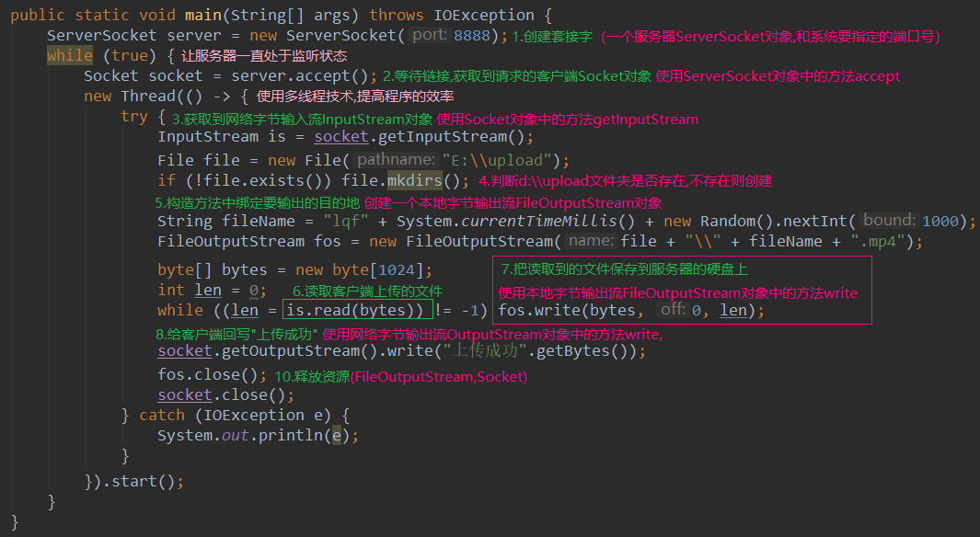Click the port number 8888

(x=472, y=36)
